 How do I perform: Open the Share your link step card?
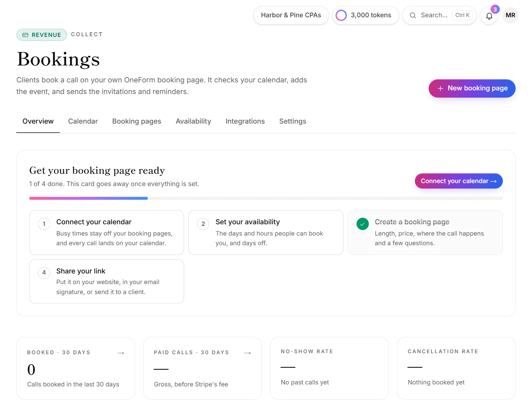pos(107,281)
